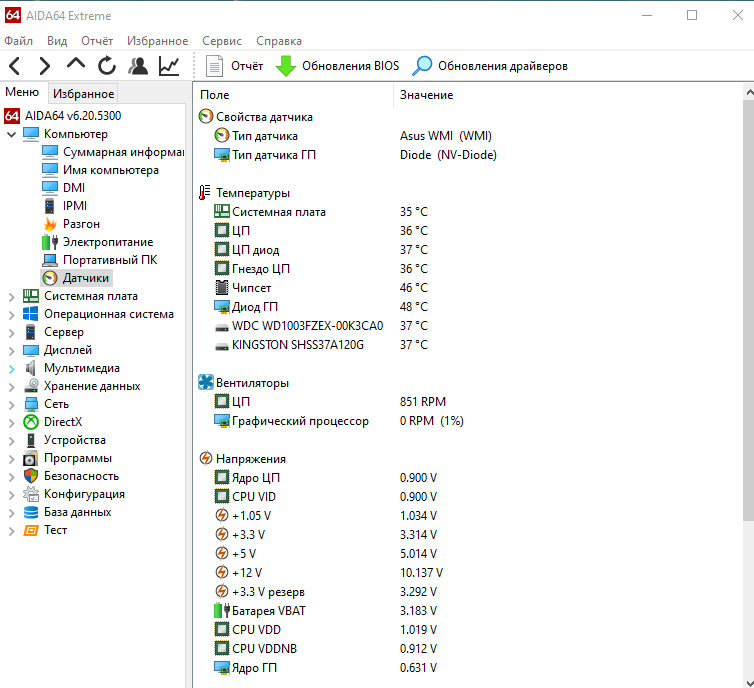
Task: Expand the Хранение данных node
Action: (11, 386)
